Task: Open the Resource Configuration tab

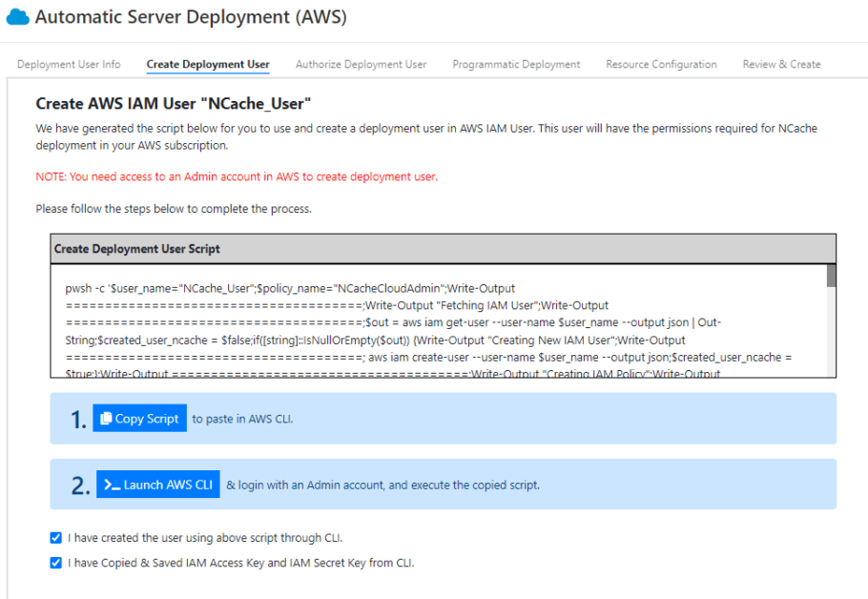Action: pyautogui.click(x=661, y=64)
